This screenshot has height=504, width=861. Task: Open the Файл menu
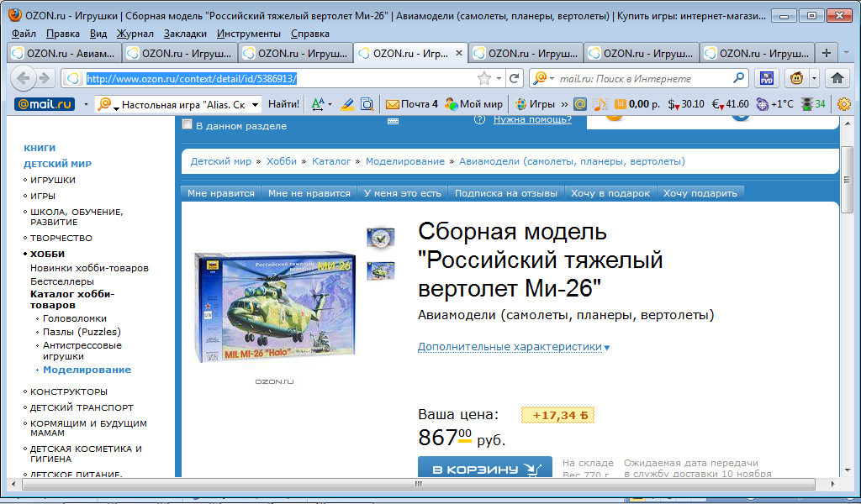[24, 34]
